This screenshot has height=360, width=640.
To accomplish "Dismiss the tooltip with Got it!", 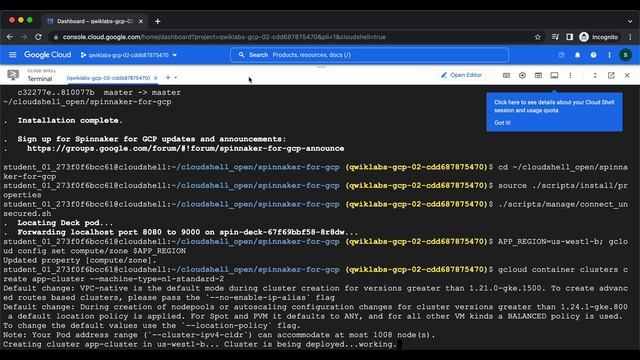I will point(502,123).
